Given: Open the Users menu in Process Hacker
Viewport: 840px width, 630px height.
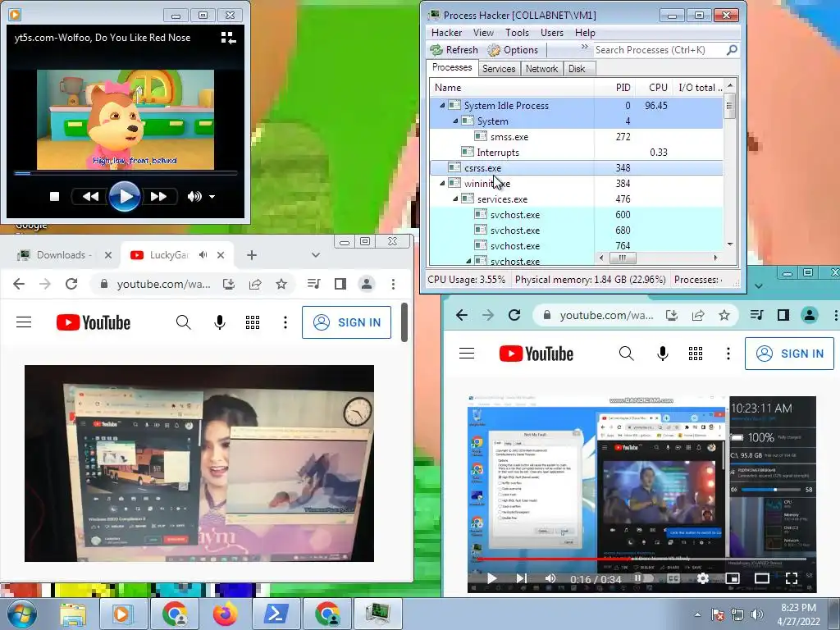Looking at the screenshot, I should coord(552,33).
